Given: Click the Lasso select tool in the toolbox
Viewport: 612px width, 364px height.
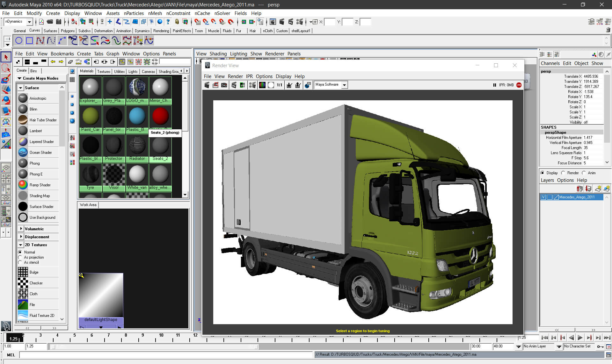Looking at the screenshot, I should coord(6,68).
